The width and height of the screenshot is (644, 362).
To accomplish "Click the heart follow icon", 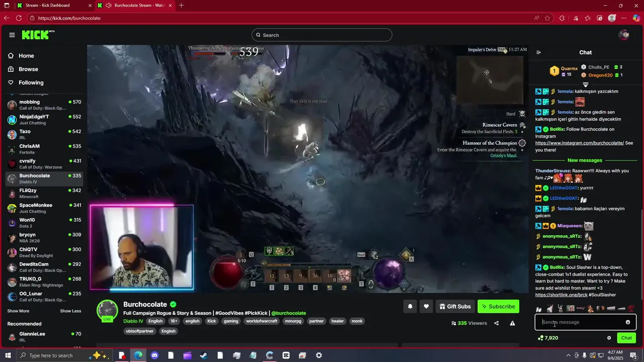I will (426, 306).
